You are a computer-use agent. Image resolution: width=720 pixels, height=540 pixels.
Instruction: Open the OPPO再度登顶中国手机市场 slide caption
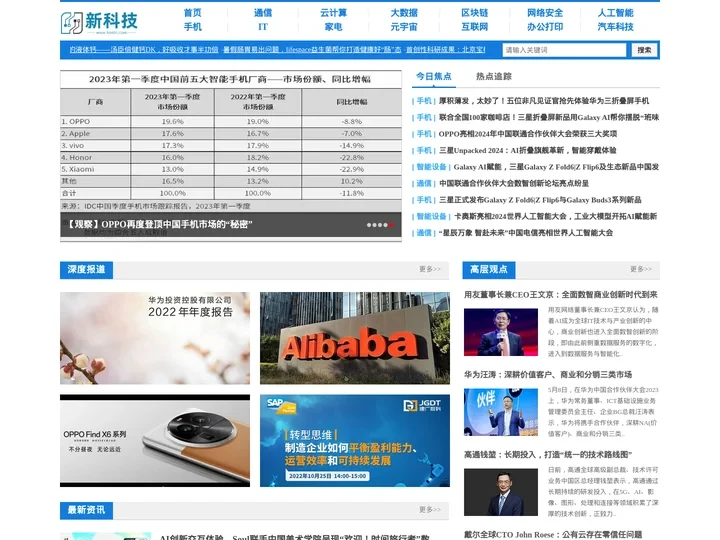[x=159, y=224]
